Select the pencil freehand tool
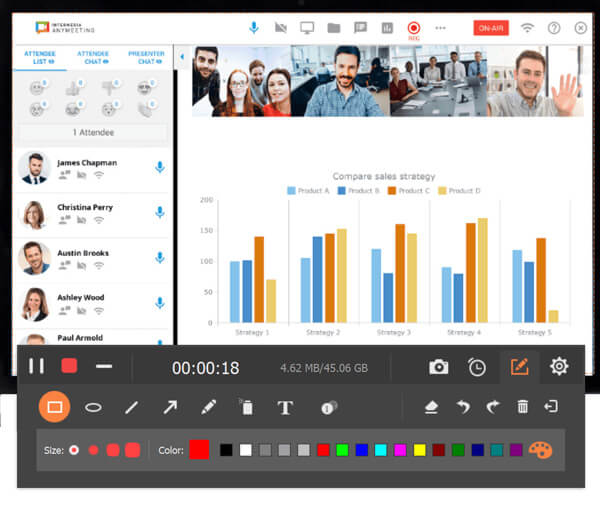The height and width of the screenshot is (505, 600). pyautogui.click(x=209, y=407)
